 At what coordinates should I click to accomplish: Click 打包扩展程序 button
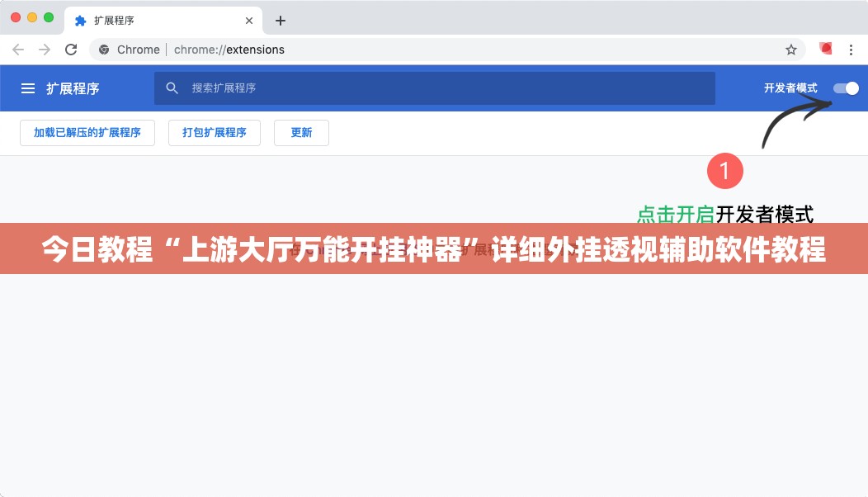(x=215, y=133)
